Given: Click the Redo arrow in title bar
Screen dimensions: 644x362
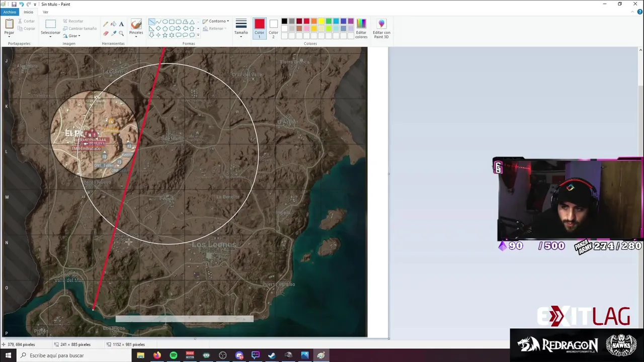Looking at the screenshot, I should [x=28, y=4].
